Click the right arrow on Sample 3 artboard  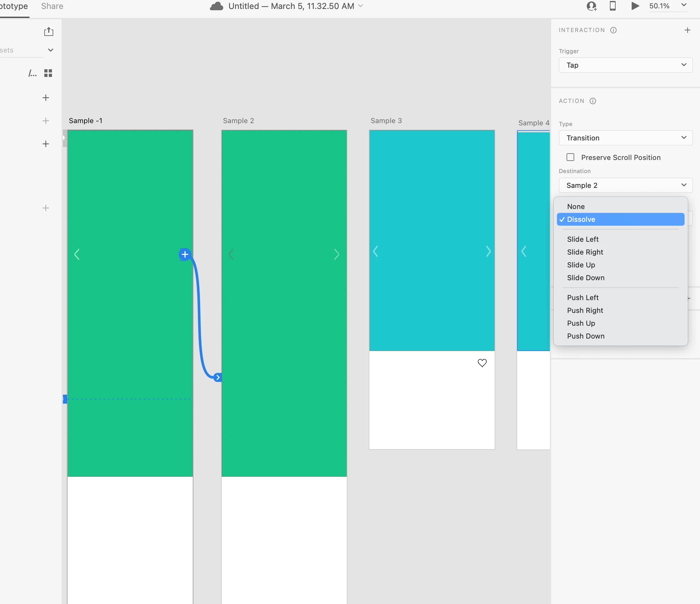488,251
